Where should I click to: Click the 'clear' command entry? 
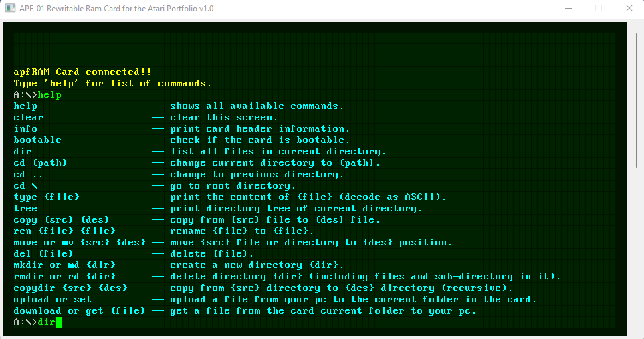pyautogui.click(x=29, y=118)
